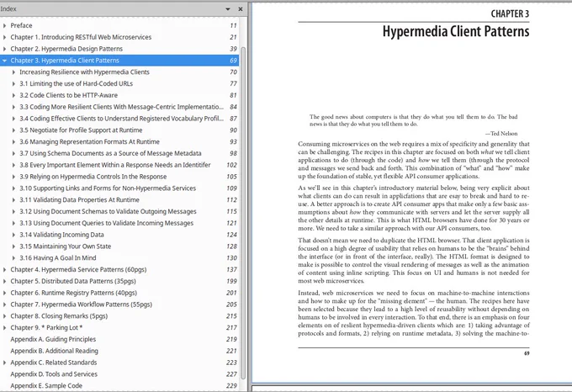Go to the Preface in index
The width and height of the screenshot is (572, 392).
[21, 25]
